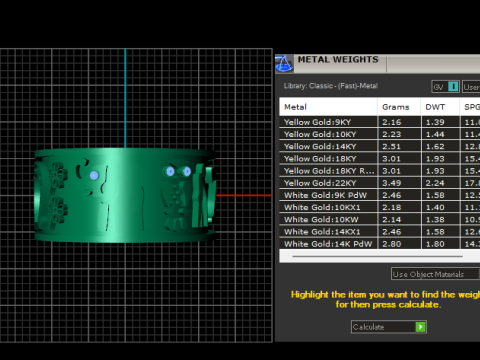This screenshot has height=360, width=480.
Task: Select the METAL WEIGHTS tab title
Action: pos(338,60)
